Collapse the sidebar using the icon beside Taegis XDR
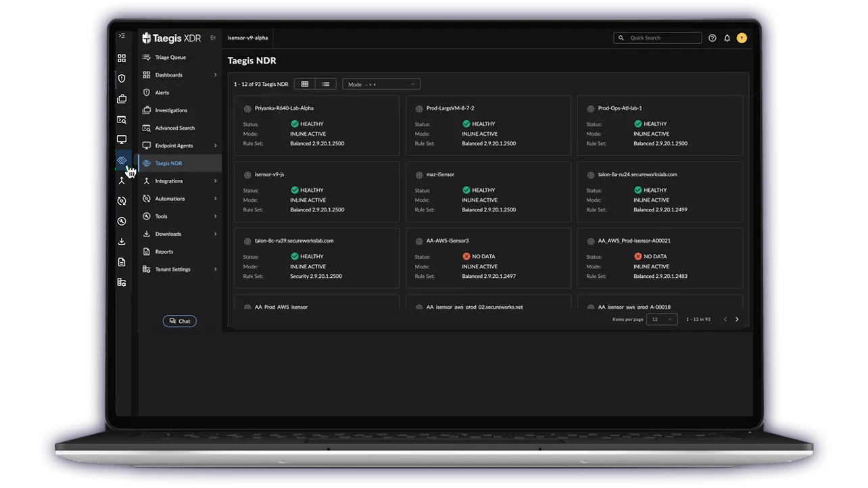The width and height of the screenshot is (868, 488). [213, 38]
